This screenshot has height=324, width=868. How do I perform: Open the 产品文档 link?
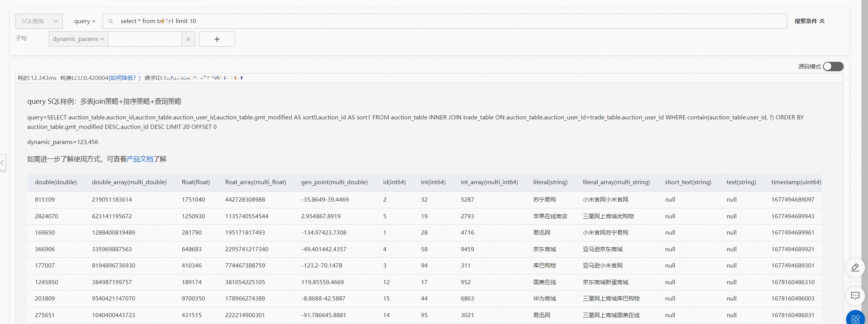[x=140, y=159]
